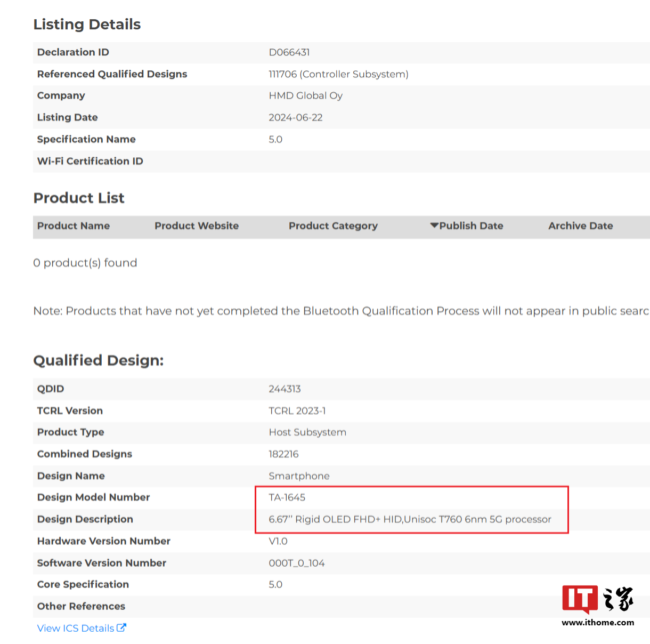Click the QDID value 244313
This screenshot has height=644, width=650.
(285, 389)
